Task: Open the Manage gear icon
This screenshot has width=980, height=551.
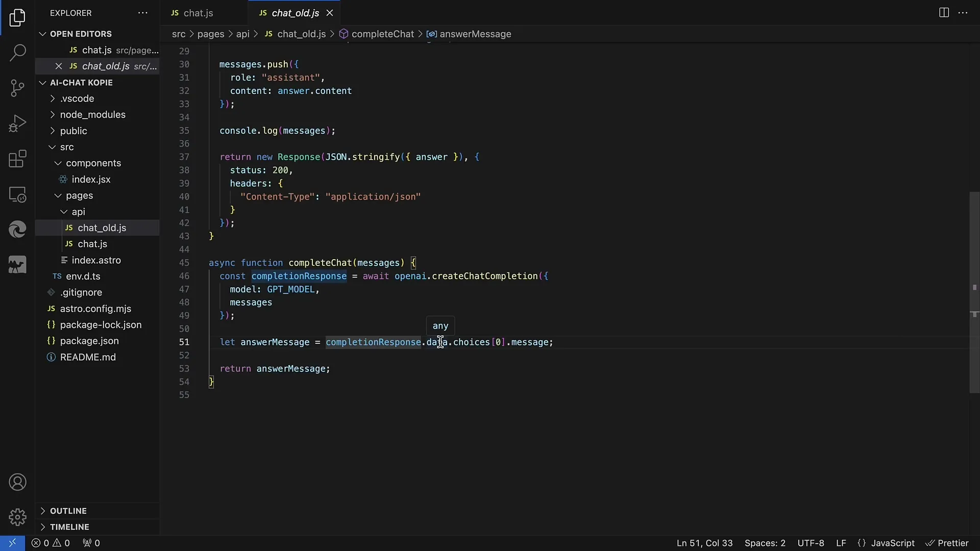Action: pyautogui.click(x=17, y=517)
